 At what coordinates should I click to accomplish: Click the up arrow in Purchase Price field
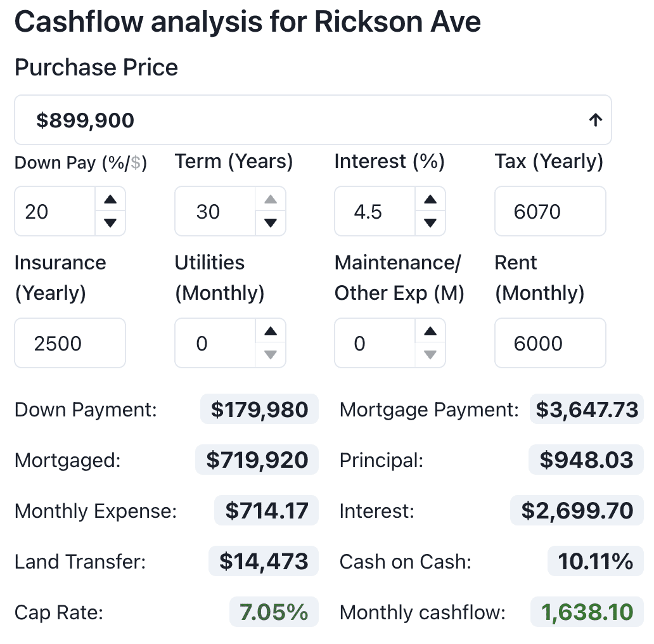tap(594, 120)
